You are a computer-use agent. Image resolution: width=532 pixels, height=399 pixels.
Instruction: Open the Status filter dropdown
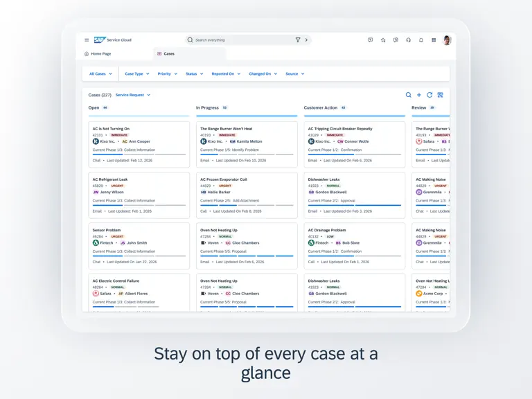195,73
